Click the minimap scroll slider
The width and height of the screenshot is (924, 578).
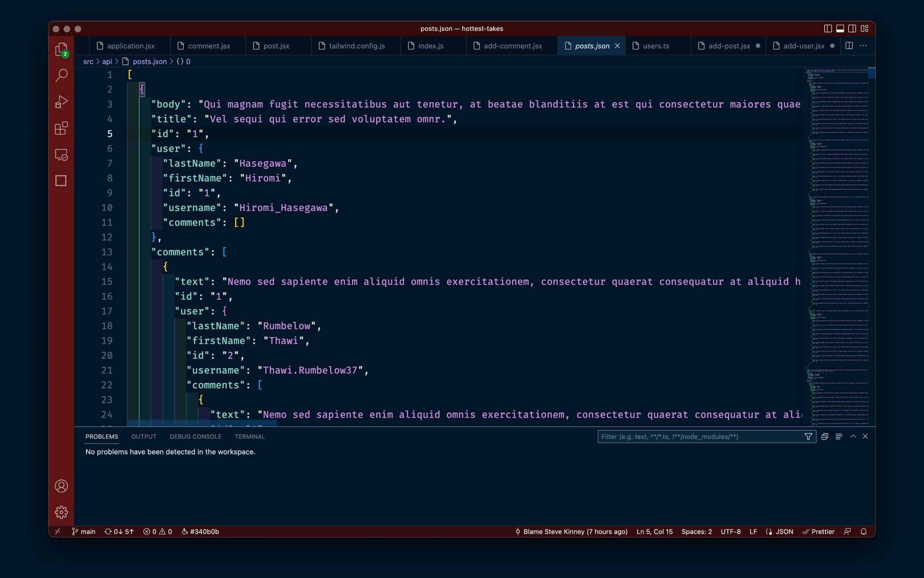point(872,73)
